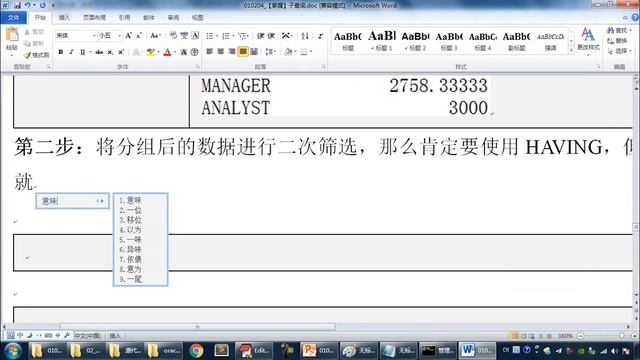
Task: Open the File tab
Action: [13, 18]
